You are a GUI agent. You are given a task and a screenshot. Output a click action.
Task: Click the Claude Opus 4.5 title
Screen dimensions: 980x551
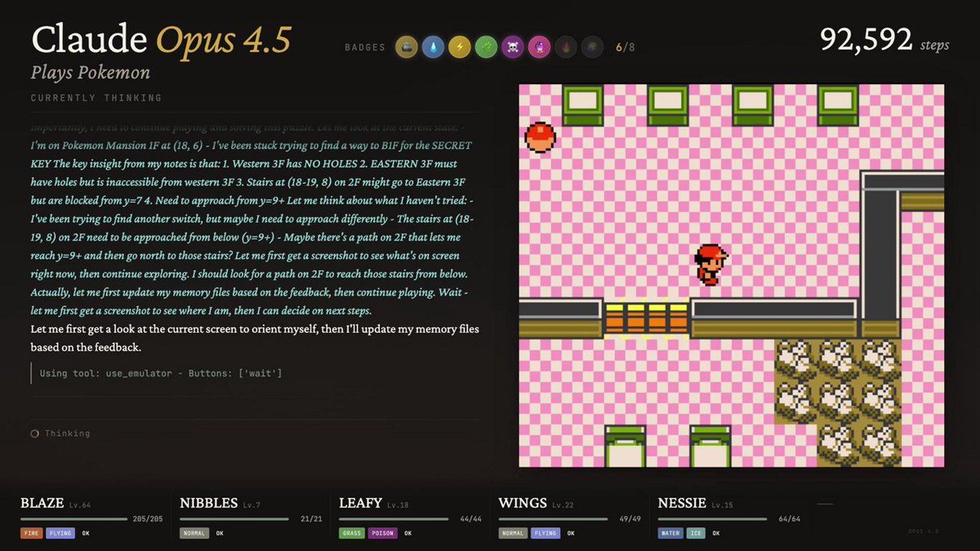160,39
